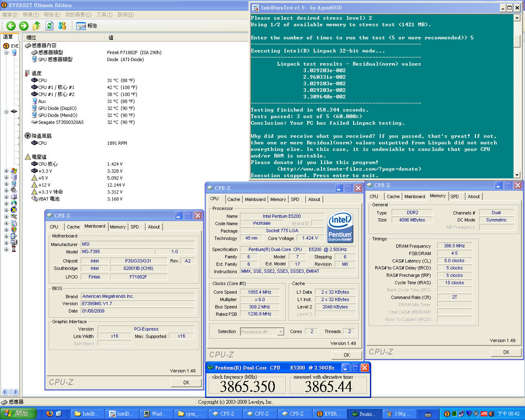Click the 'Intel Pentium E5200' name field in CPU-Z
The height and width of the screenshot is (420, 525).
[x=282, y=216]
